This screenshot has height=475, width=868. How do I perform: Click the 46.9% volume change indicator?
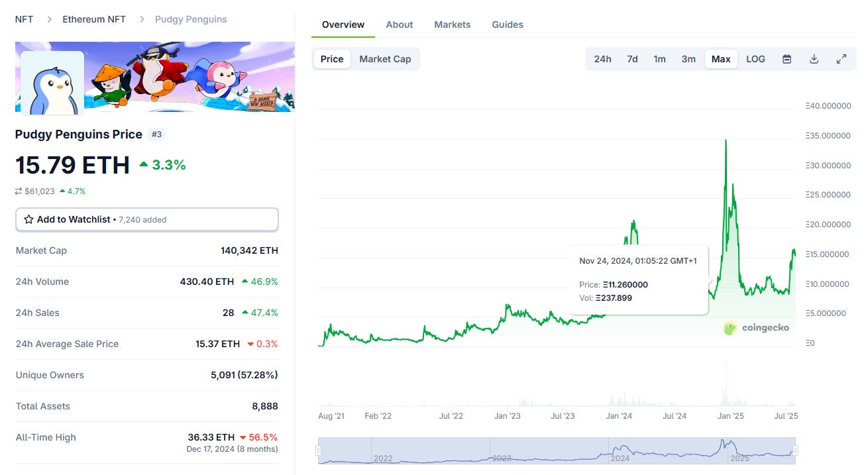[x=260, y=282]
